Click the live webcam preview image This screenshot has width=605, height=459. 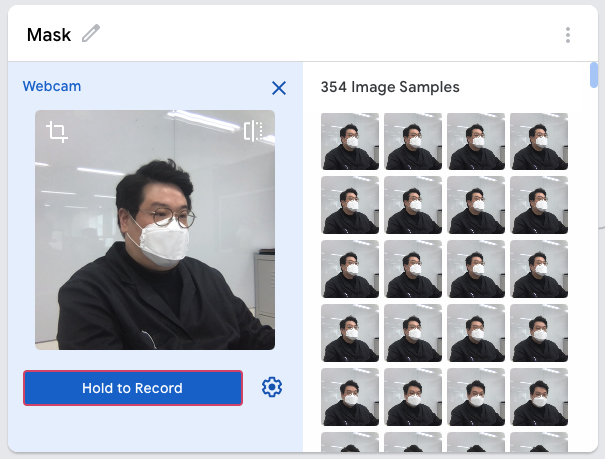pos(155,230)
